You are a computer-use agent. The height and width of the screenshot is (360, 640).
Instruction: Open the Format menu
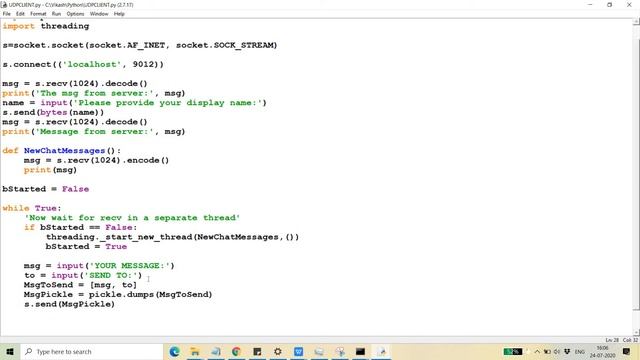point(38,14)
